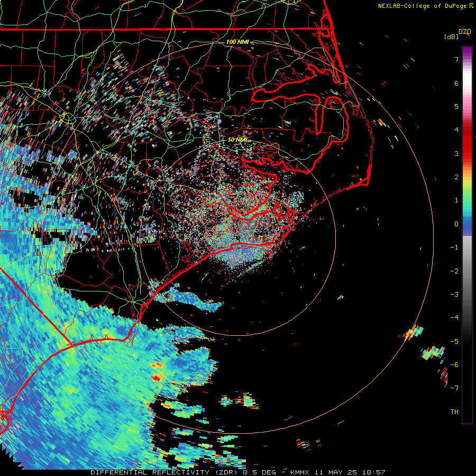476x476 pixels.
Task: Click the TH threshold label on the scale
Action: click(454, 412)
